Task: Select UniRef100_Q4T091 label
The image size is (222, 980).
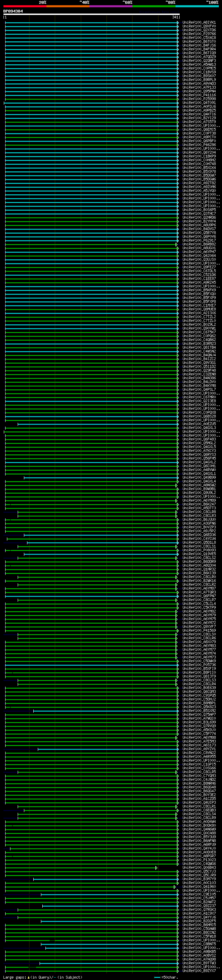Action: 199,103
